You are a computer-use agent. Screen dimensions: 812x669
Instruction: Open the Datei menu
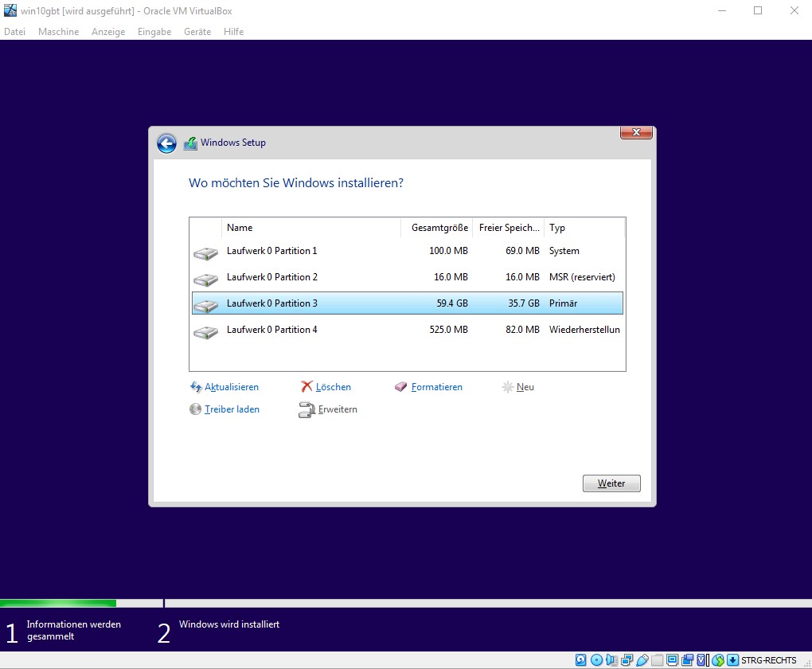tap(14, 32)
